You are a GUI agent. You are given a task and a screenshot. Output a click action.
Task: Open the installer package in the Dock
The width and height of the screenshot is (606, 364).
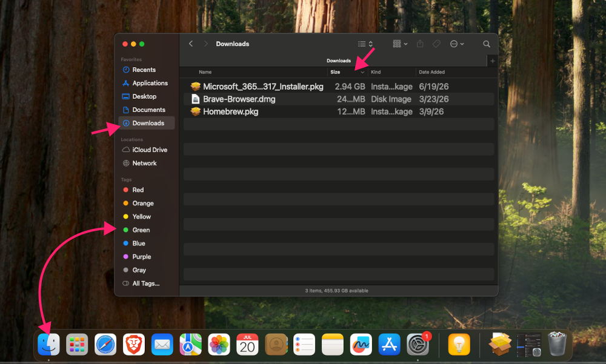click(x=500, y=344)
